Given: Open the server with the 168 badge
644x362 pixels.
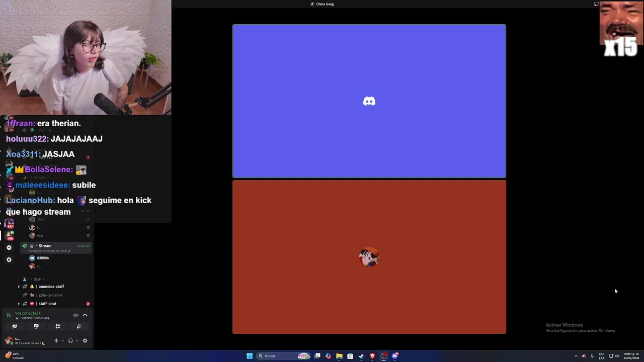Looking at the screenshot, I should (9, 235).
